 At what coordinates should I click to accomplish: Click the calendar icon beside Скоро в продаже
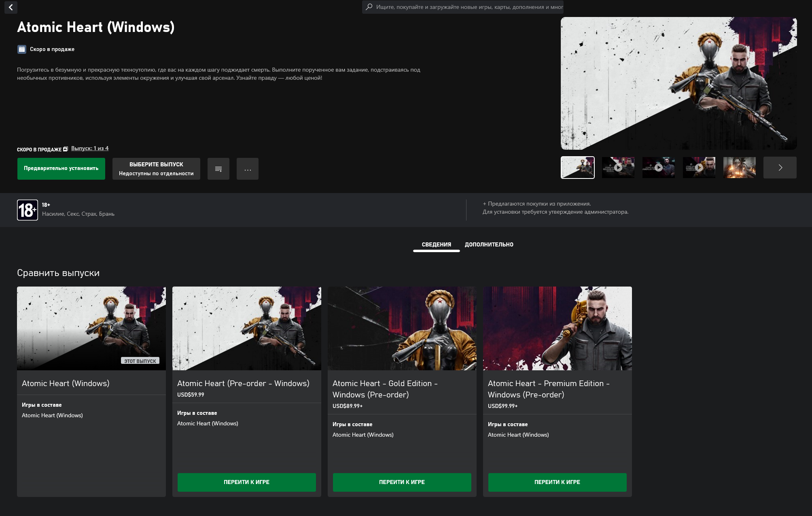pos(22,49)
